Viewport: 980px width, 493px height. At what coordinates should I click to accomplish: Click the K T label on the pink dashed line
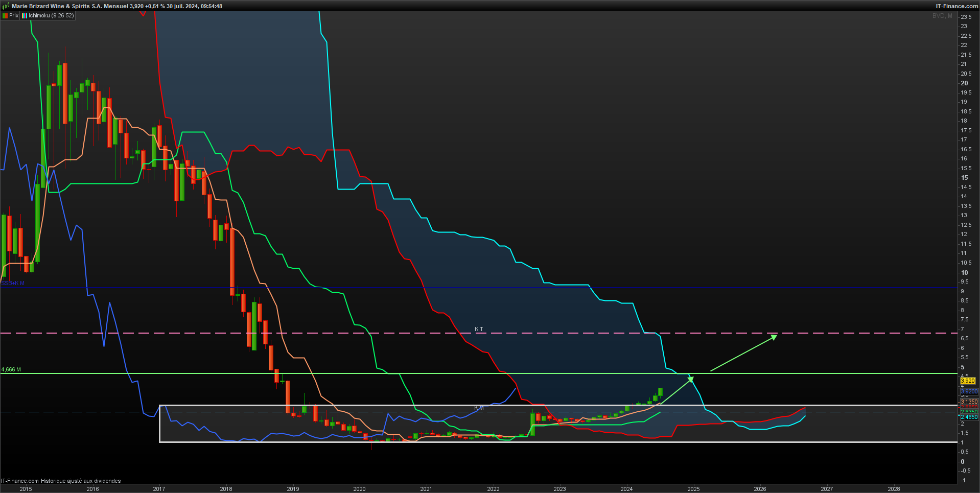click(479, 329)
